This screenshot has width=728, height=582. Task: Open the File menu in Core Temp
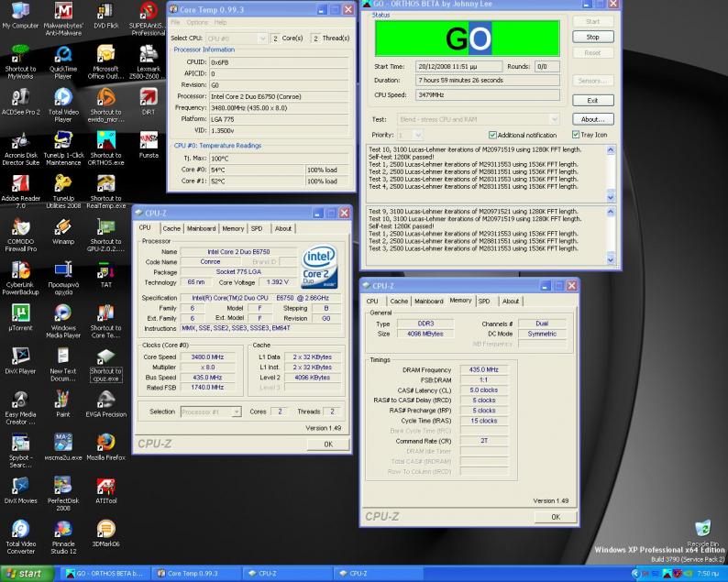[175, 22]
